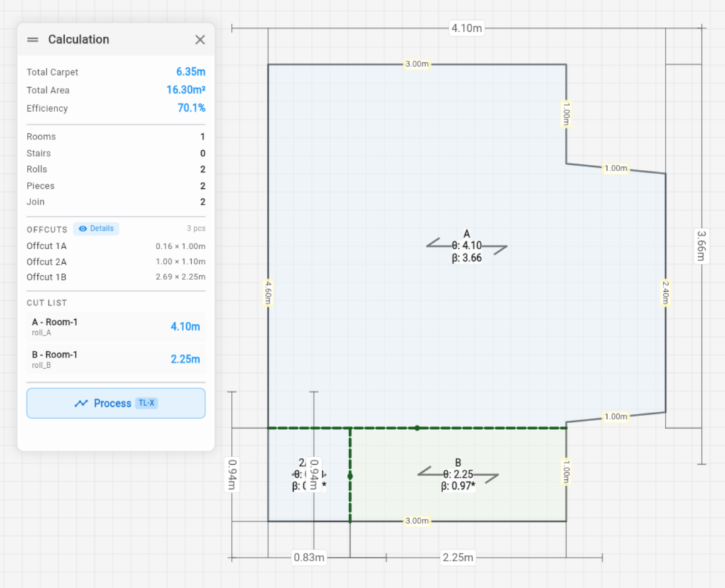This screenshot has height=588, width=725.
Task: Grab the green handle on the horizontal seam
Action: pos(417,427)
